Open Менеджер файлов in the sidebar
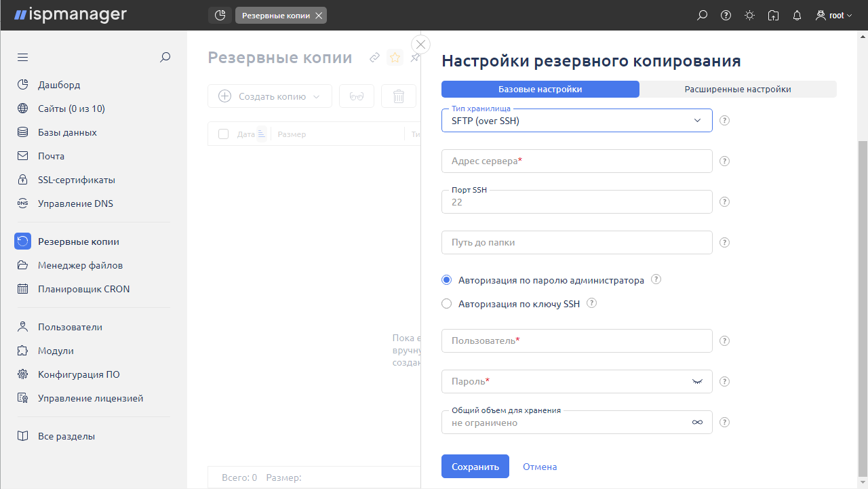 (80, 265)
